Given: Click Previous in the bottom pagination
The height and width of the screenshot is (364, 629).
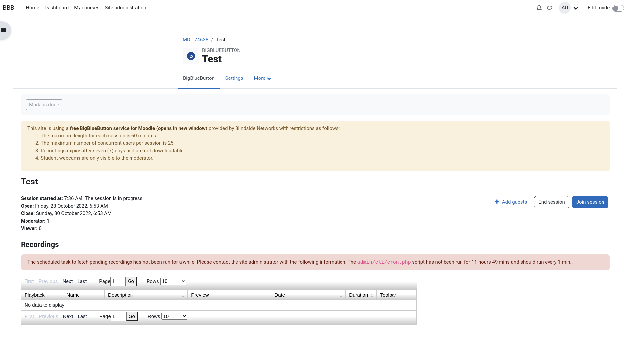Looking at the screenshot, I should tap(48, 316).
